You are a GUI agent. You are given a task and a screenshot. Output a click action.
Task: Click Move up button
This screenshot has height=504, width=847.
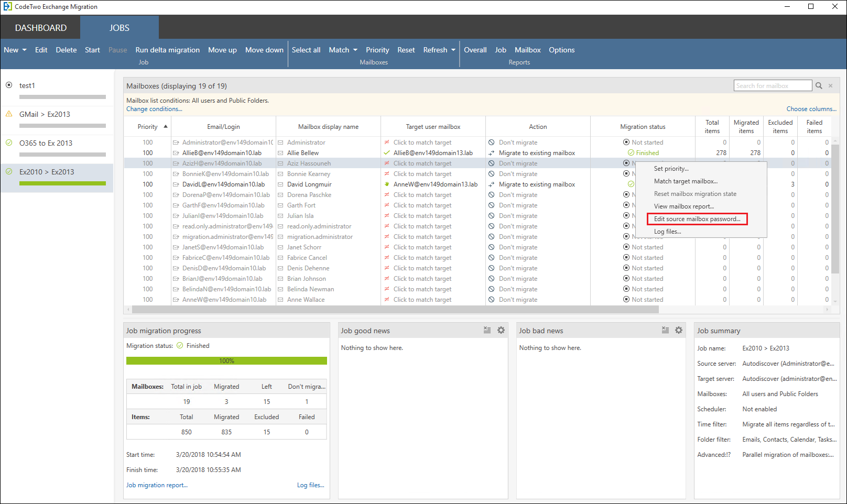click(x=222, y=50)
